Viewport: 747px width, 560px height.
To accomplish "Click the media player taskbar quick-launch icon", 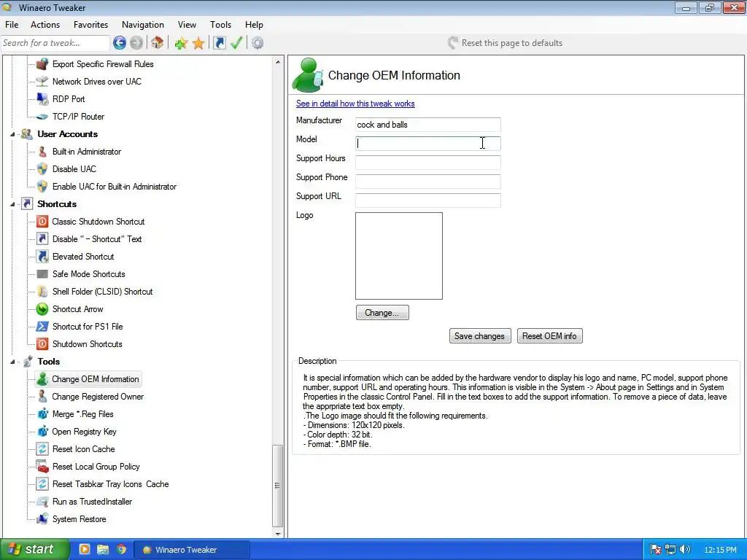I will tap(85, 550).
